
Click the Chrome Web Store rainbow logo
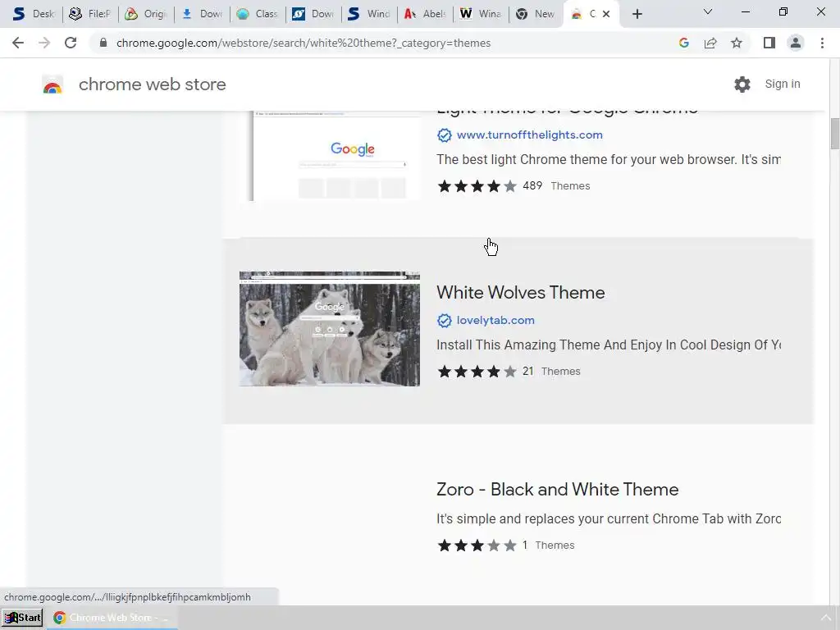[x=52, y=84]
